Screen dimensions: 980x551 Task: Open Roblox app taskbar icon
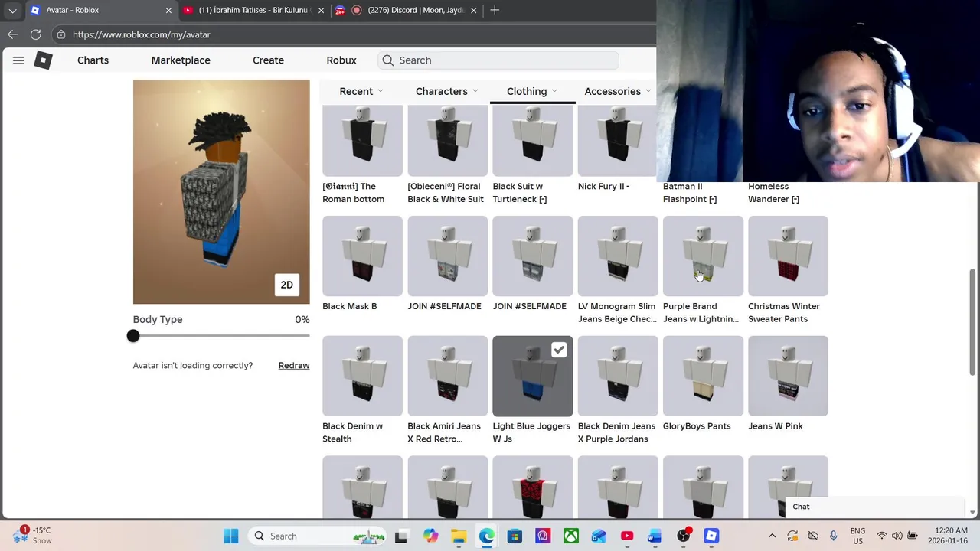pos(711,536)
